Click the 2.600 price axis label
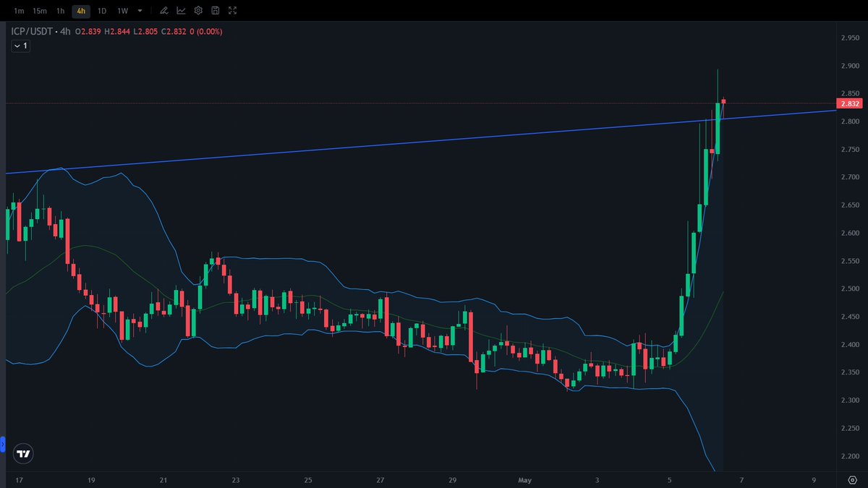This screenshot has width=868, height=488. pos(850,233)
